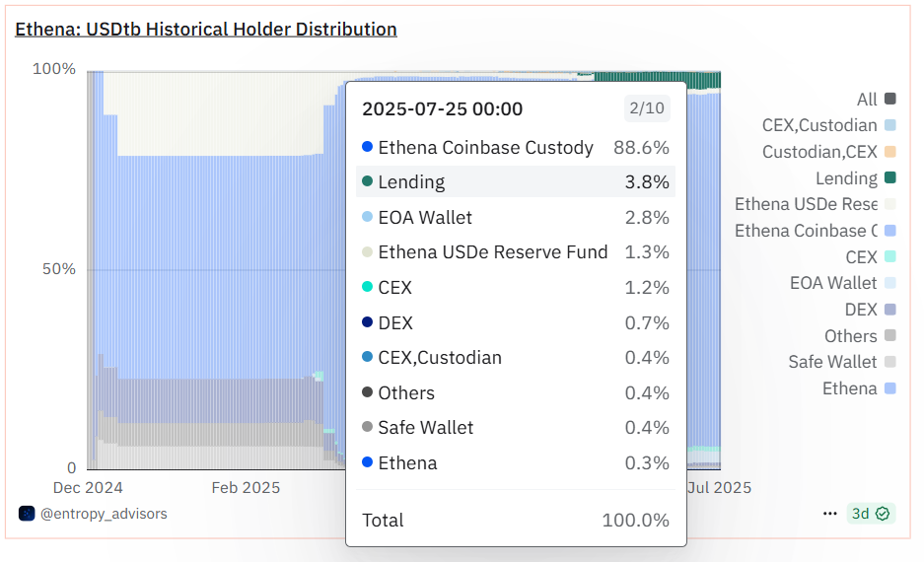This screenshot has height=562, width=924.
Task: Click the green checkmark refresh status icon
Action: (x=883, y=514)
